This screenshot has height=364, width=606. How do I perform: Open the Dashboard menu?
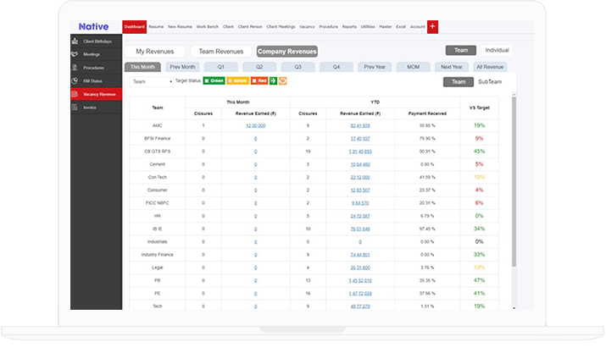[x=135, y=26]
